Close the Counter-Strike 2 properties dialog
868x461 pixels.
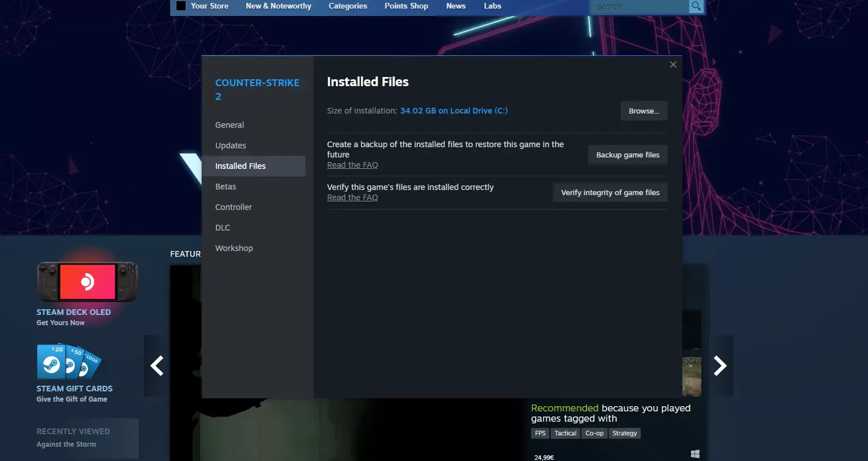pos(673,64)
